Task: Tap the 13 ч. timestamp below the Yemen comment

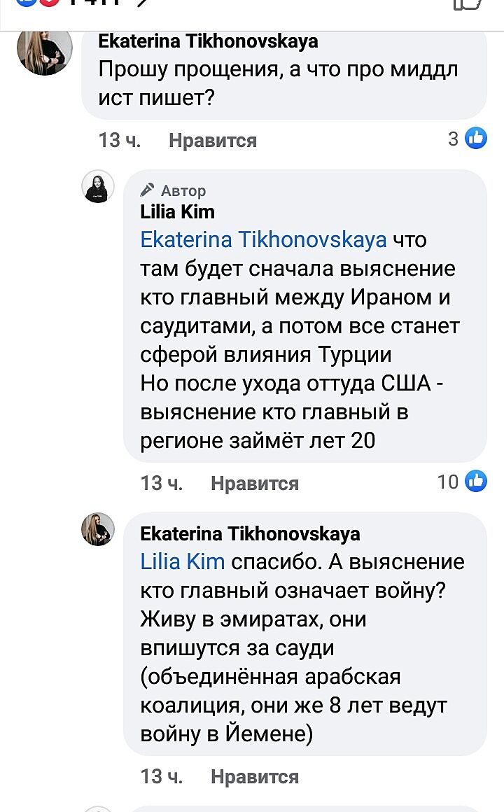Action: pyautogui.click(x=162, y=776)
